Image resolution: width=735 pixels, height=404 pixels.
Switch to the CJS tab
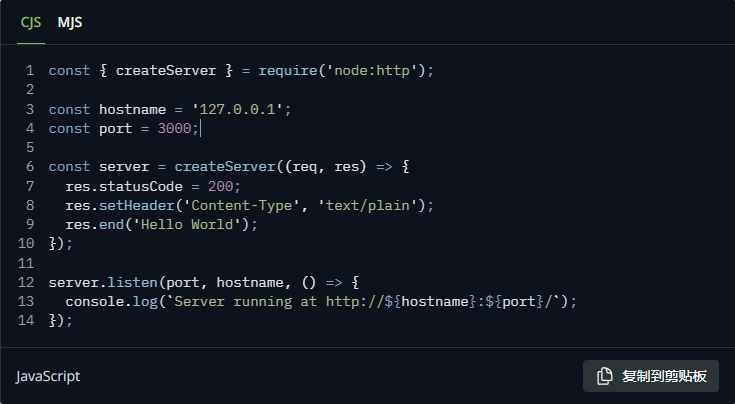pos(31,22)
